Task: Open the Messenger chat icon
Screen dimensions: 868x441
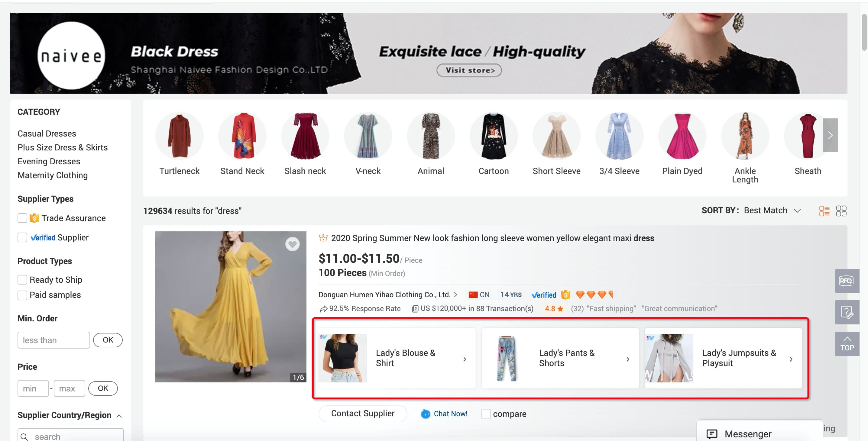Action: point(712,433)
